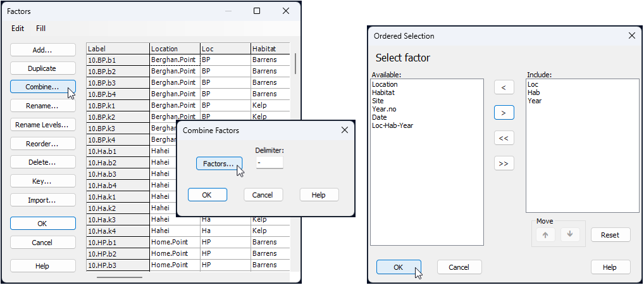Image resolution: width=644 pixels, height=285 pixels.
Task: Remove all factors with double left arrow
Action: pyautogui.click(x=504, y=138)
